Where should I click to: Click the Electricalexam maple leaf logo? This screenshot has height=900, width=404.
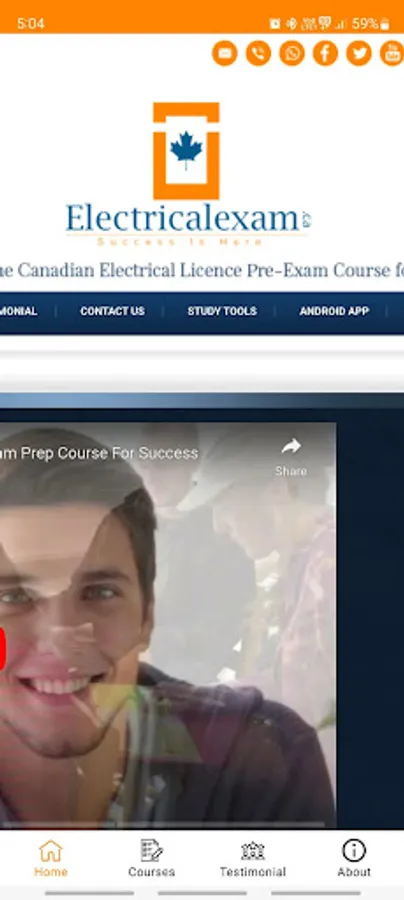(x=186, y=151)
